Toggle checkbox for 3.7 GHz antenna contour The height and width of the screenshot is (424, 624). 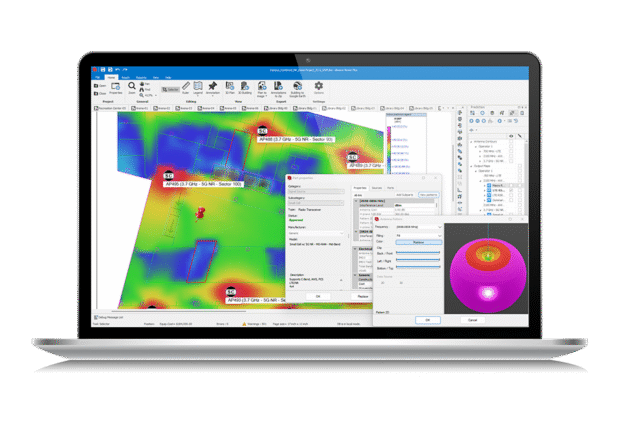click(x=510, y=162)
